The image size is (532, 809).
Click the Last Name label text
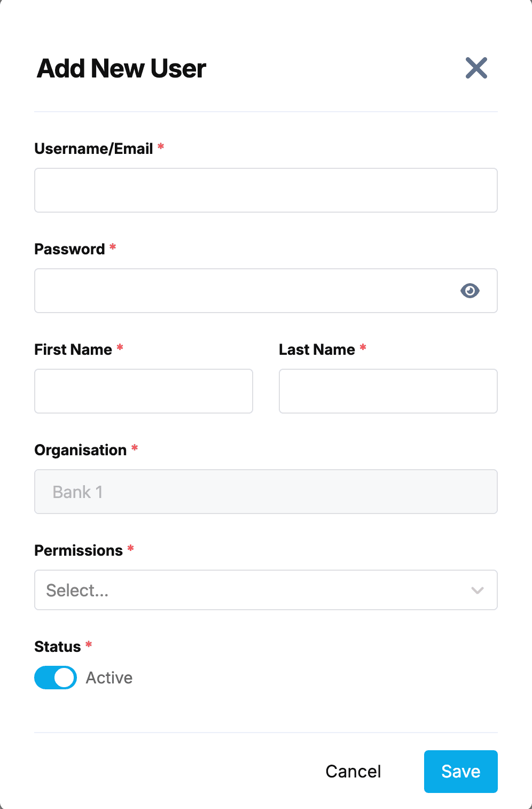coord(317,349)
